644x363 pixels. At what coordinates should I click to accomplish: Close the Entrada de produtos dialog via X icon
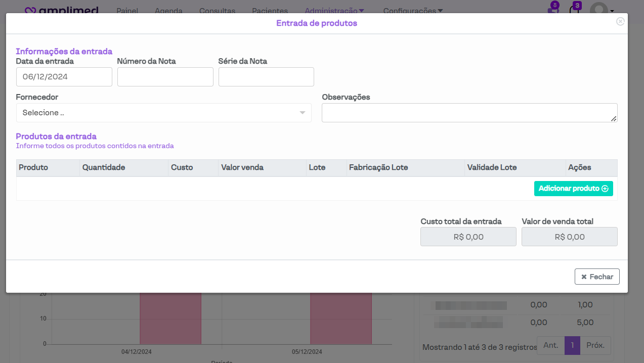(620, 21)
